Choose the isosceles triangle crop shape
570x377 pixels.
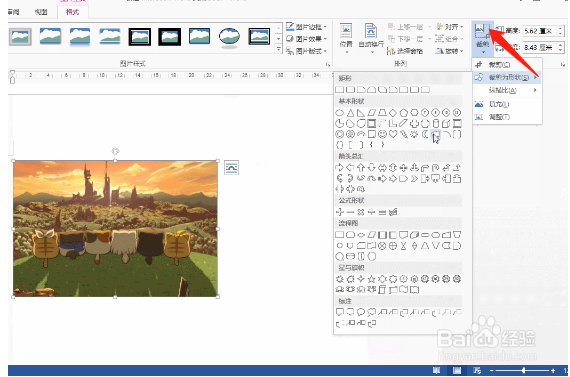click(x=350, y=113)
